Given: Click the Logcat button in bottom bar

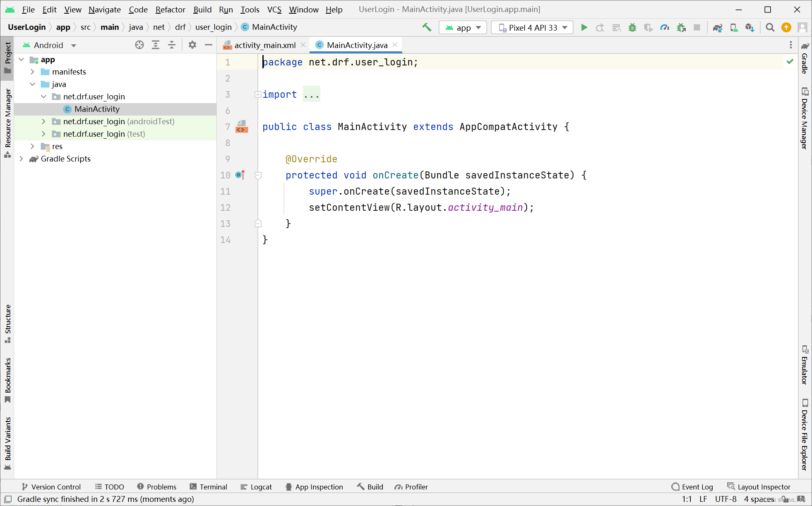Looking at the screenshot, I should 260,487.
